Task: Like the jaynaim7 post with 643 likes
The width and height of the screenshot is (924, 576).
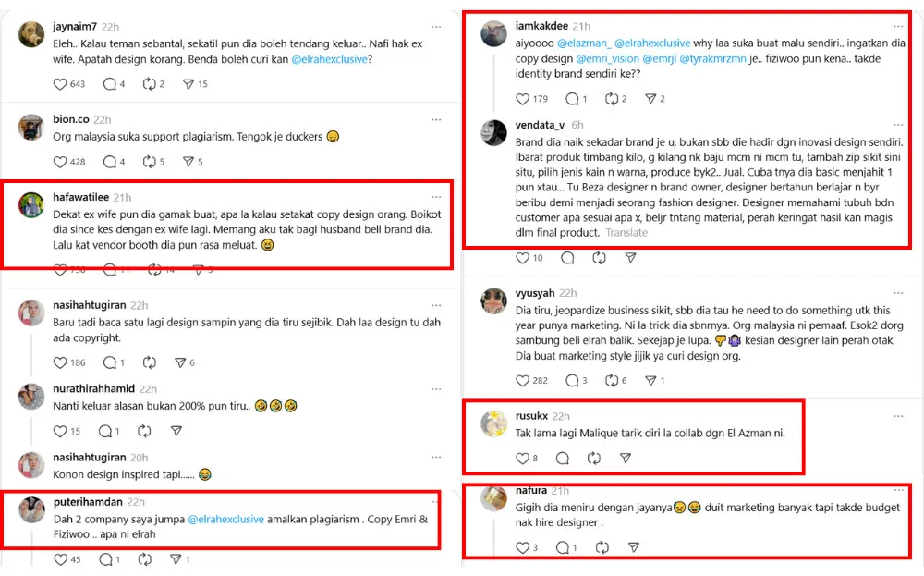Action: pyautogui.click(x=61, y=84)
